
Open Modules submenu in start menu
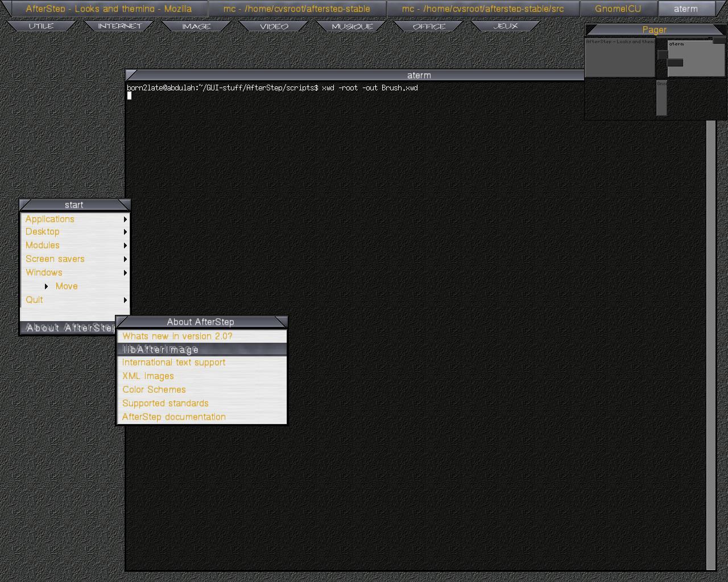click(x=75, y=246)
